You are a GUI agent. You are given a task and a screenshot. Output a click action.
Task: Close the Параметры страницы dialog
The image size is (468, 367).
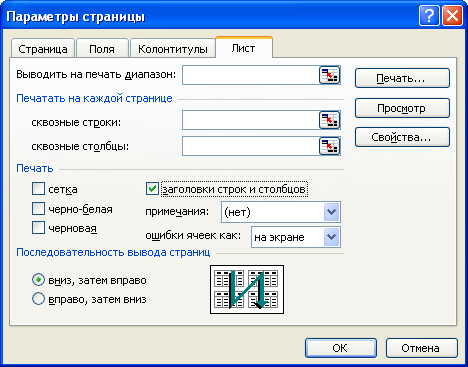tap(452, 16)
